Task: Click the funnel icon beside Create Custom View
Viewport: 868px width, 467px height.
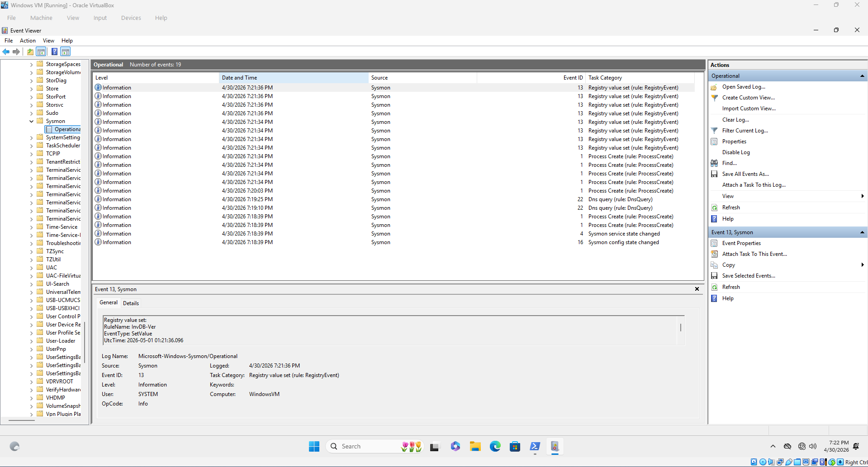Action: click(x=715, y=98)
